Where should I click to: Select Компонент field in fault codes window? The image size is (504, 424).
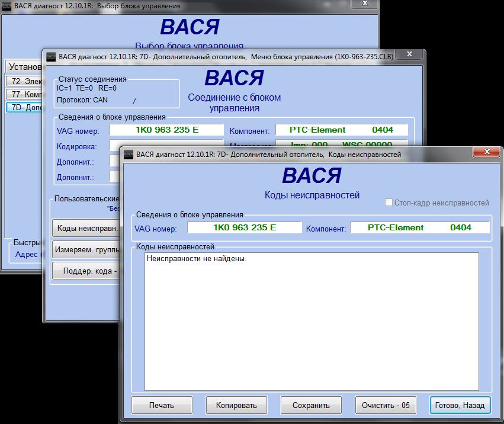point(420,227)
